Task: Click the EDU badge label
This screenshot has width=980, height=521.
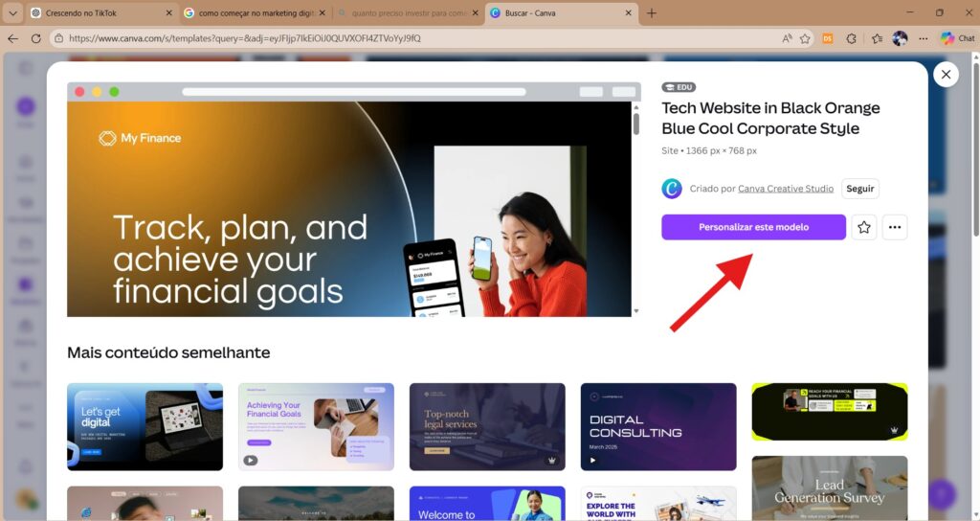Action: [679, 87]
